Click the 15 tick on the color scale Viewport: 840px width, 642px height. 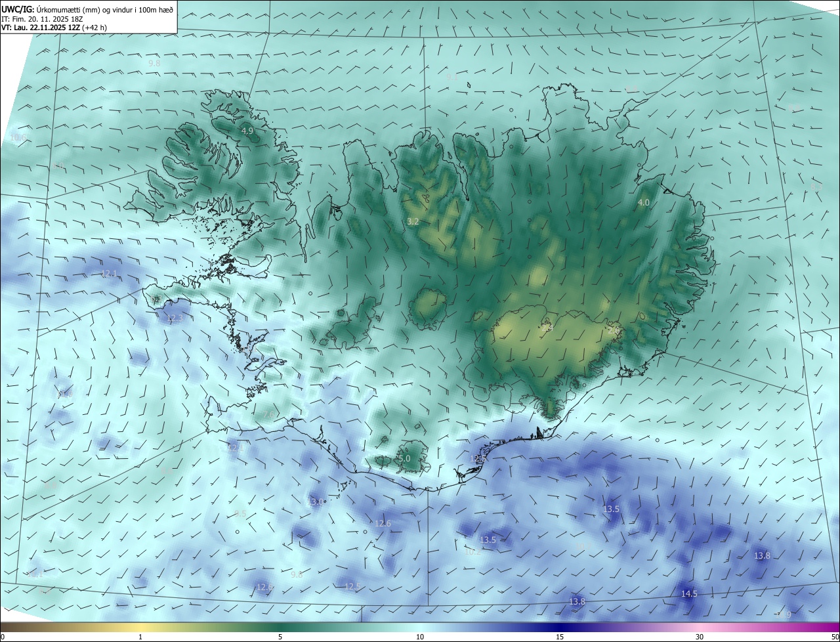[560, 637]
